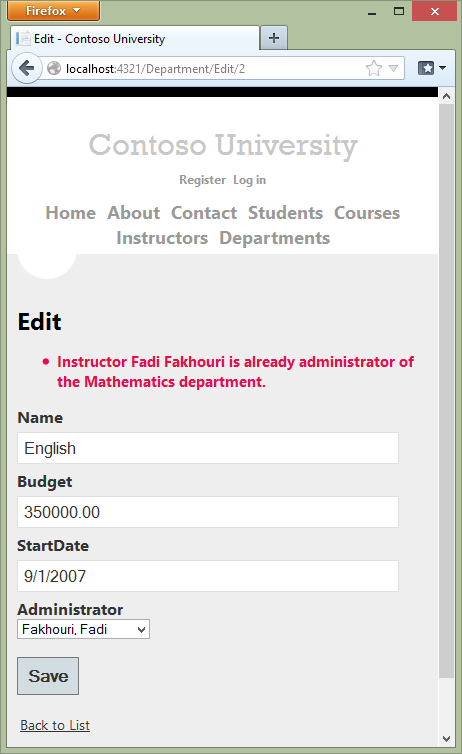Click the scrollbar down arrow
The width and height of the screenshot is (462, 754).
tap(446, 738)
